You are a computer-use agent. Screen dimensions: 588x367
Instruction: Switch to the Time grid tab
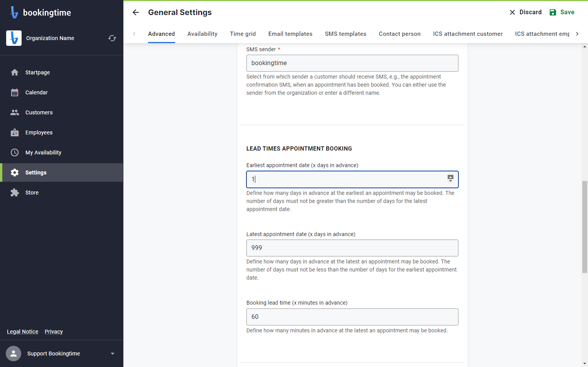[x=243, y=34]
